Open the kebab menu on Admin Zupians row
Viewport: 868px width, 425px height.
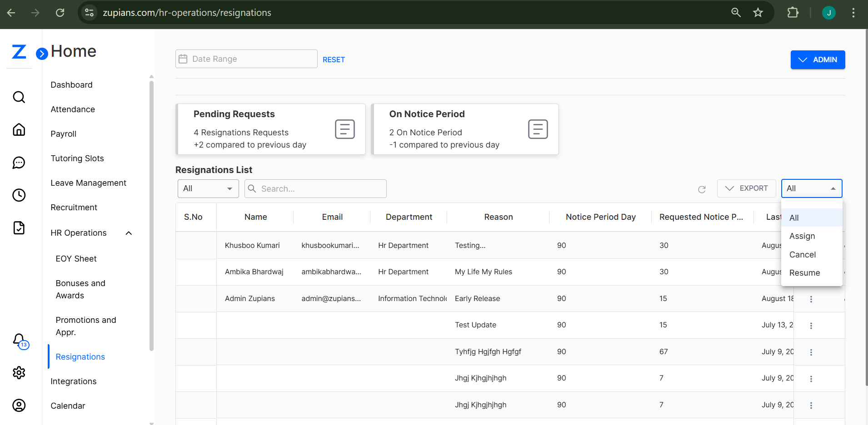tap(811, 299)
